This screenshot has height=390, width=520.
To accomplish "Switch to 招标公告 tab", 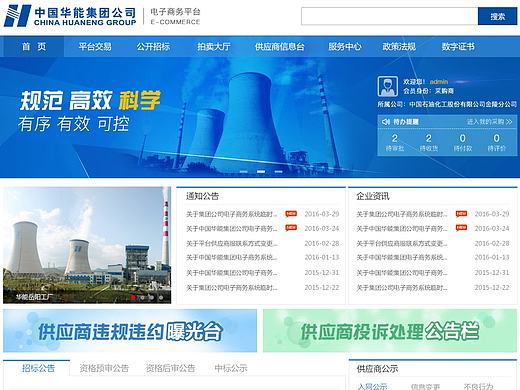I will click(38, 368).
